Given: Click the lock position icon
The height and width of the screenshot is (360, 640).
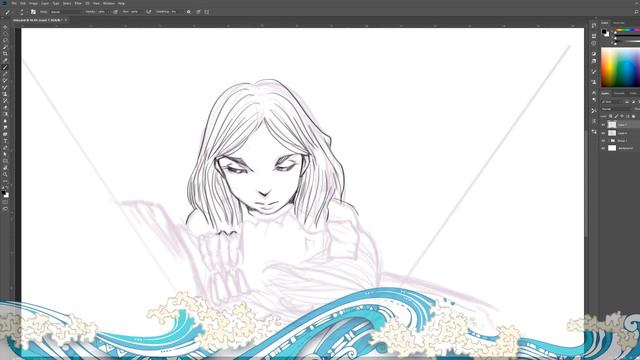Looking at the screenshot, I should point(622,116).
